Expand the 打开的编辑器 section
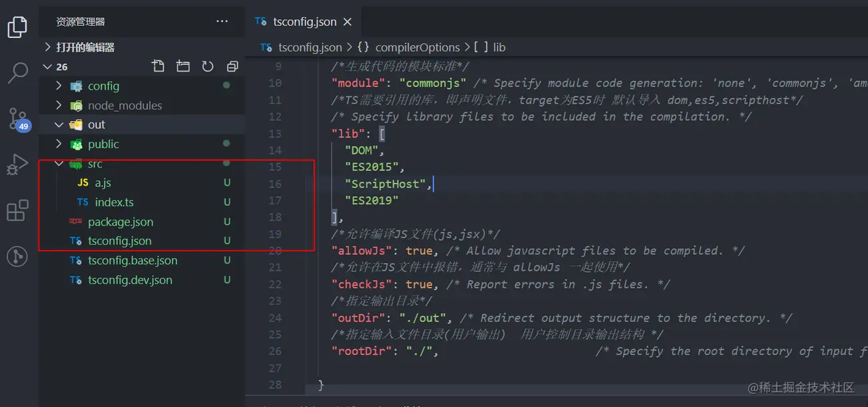 click(x=85, y=47)
